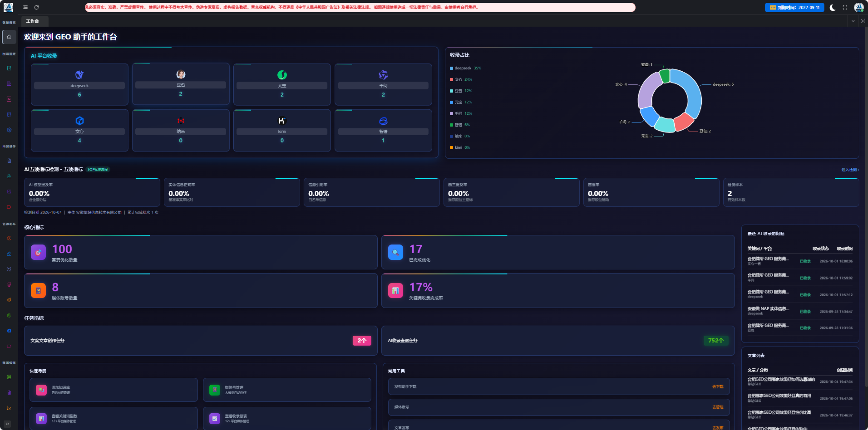
Task: Toggle the 文心 legend entry in 收录占比
Action: pos(461,79)
